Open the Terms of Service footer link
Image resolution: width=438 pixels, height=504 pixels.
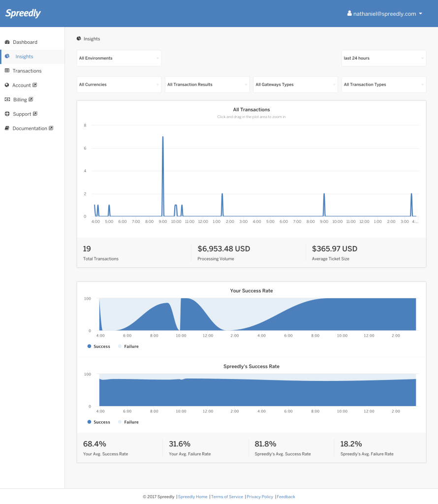pyautogui.click(x=227, y=497)
